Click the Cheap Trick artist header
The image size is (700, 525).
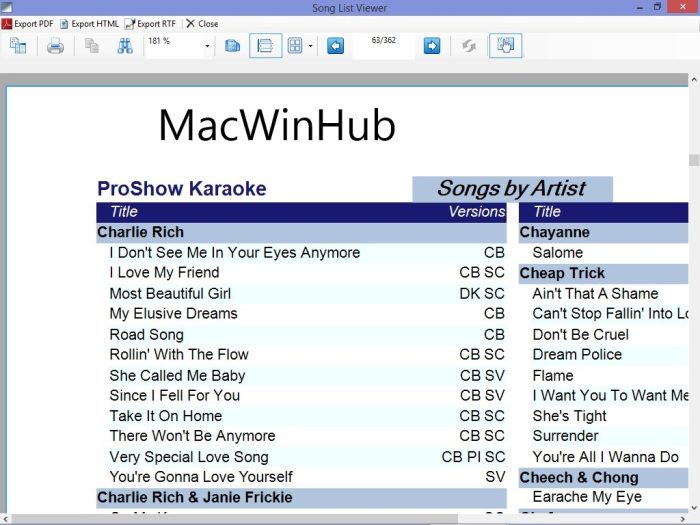(603, 273)
